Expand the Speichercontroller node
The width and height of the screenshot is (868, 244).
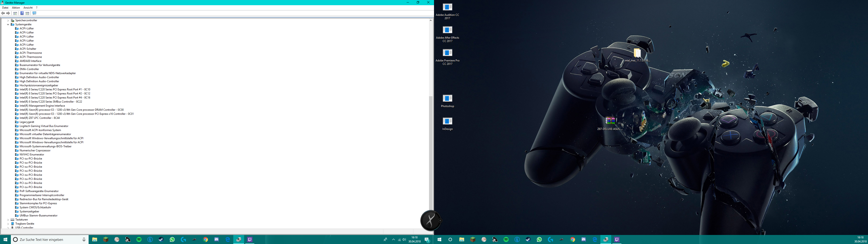pos(8,20)
